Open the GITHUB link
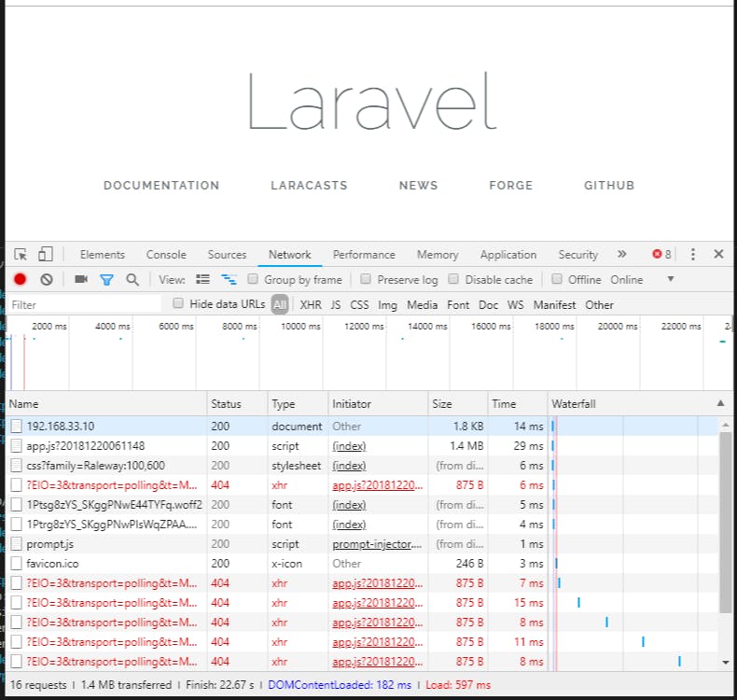Screen dimensions: 737x700 pyautogui.click(x=609, y=185)
